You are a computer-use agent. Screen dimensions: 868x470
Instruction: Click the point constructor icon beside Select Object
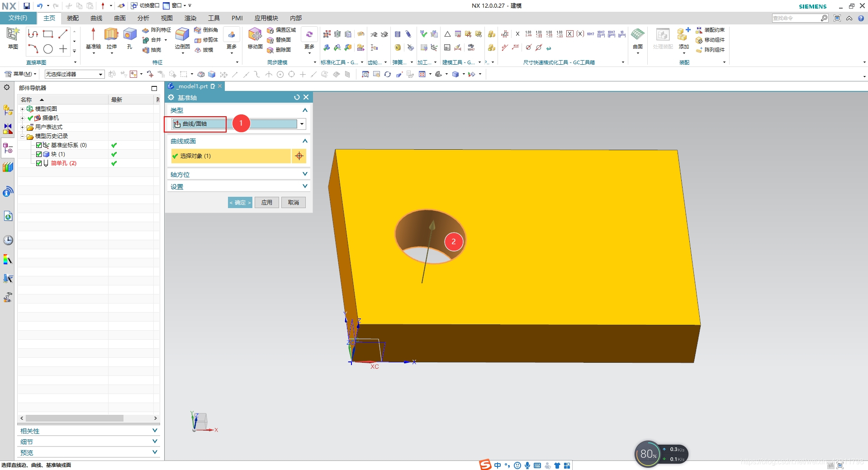299,156
